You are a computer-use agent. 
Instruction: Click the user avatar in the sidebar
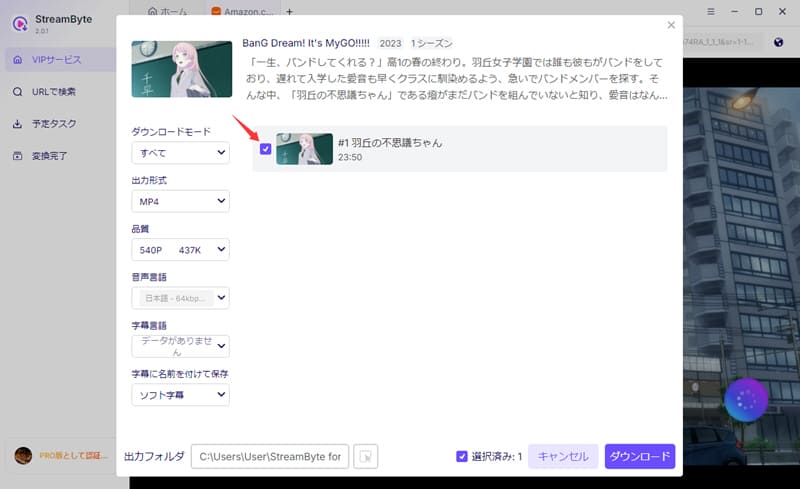pos(23,455)
